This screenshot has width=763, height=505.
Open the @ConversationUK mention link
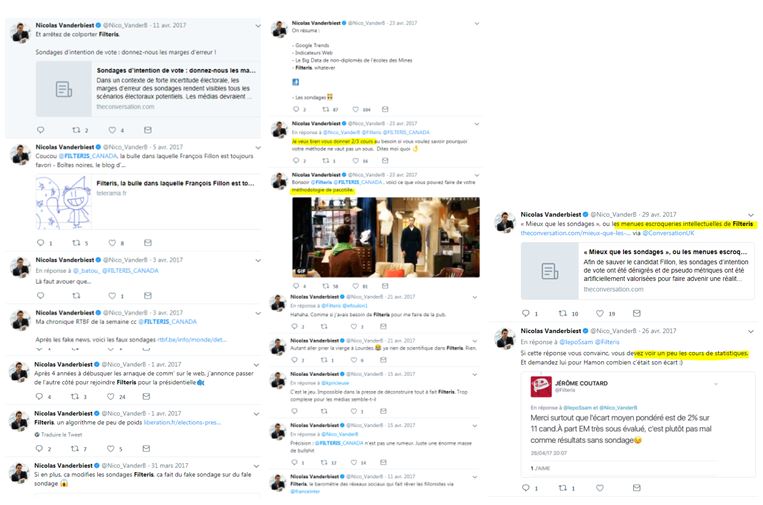(x=668, y=233)
